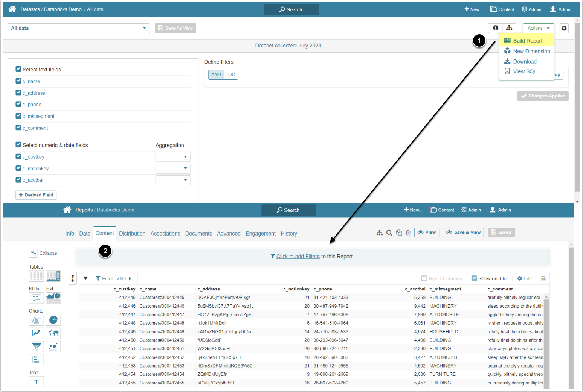583x392 pixels.
Task: Open the c_acctbal aggregation dropdown
Action: (173, 180)
